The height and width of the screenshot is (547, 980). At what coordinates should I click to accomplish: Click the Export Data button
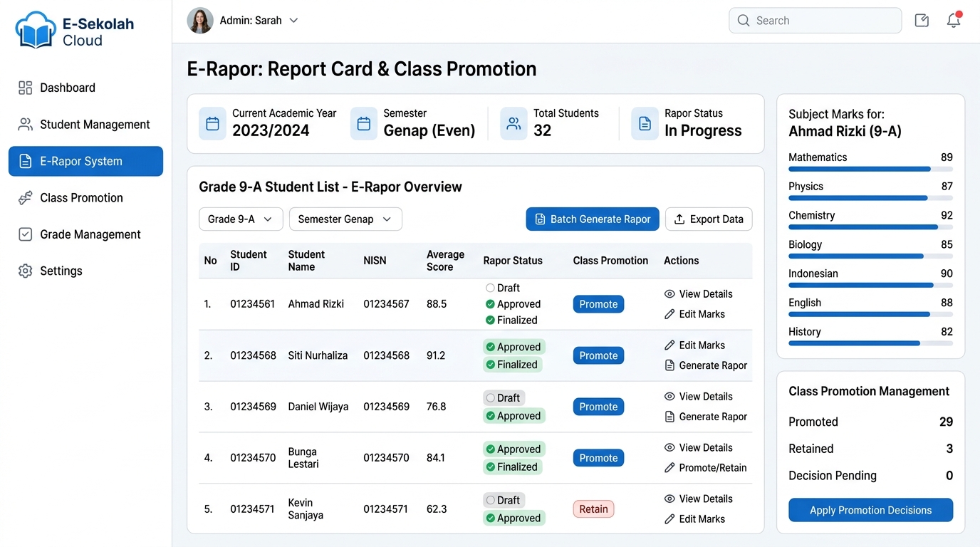click(x=709, y=219)
